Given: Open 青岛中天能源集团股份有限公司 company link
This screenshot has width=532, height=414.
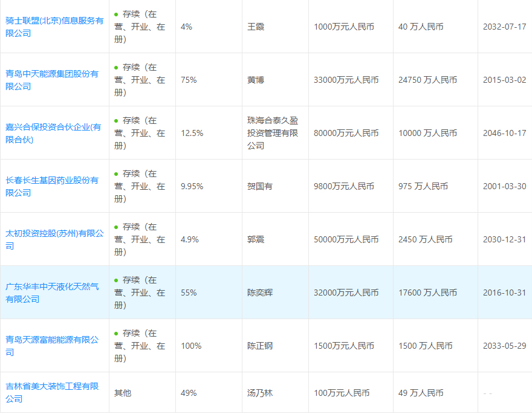Looking at the screenshot, I should click(52, 80).
